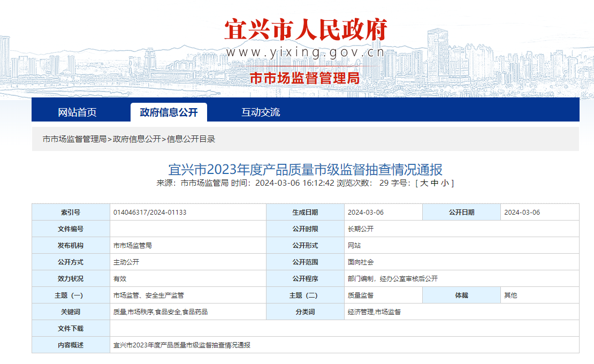This screenshot has height=364, width=594.
Task: Click the 公开时限 value 长期公开
Action: pos(361,229)
